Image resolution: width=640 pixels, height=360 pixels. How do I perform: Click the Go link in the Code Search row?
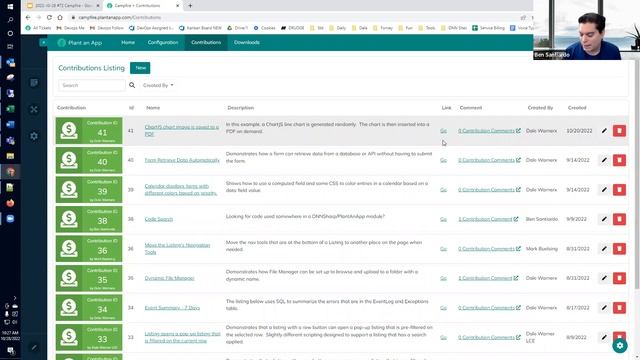click(x=443, y=219)
